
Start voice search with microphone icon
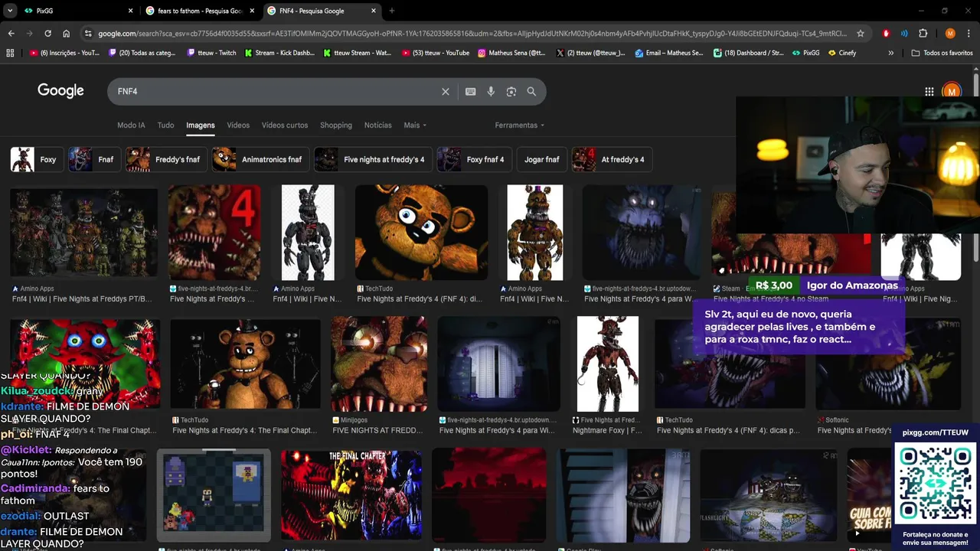(x=491, y=92)
